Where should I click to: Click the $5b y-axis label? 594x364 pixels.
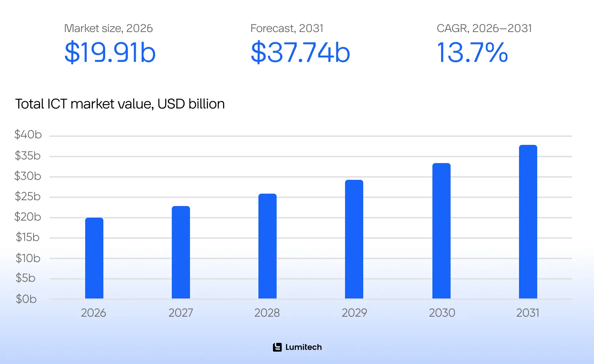point(25,278)
